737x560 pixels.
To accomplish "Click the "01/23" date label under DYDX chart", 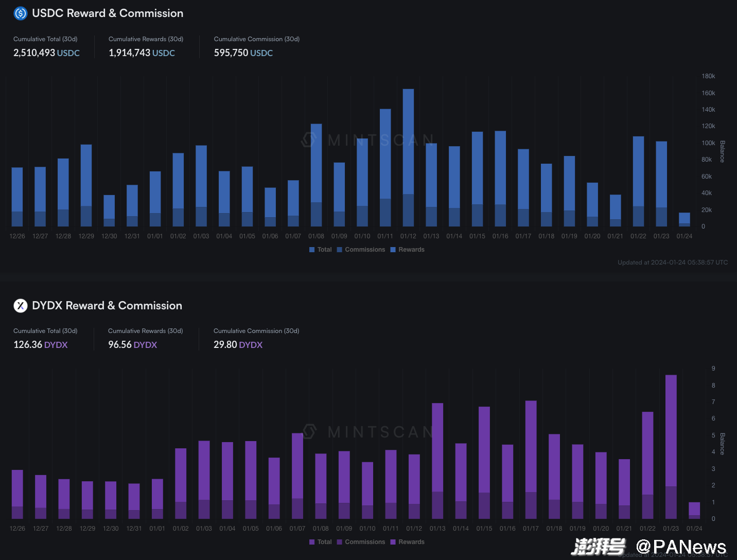I will 671,529.
